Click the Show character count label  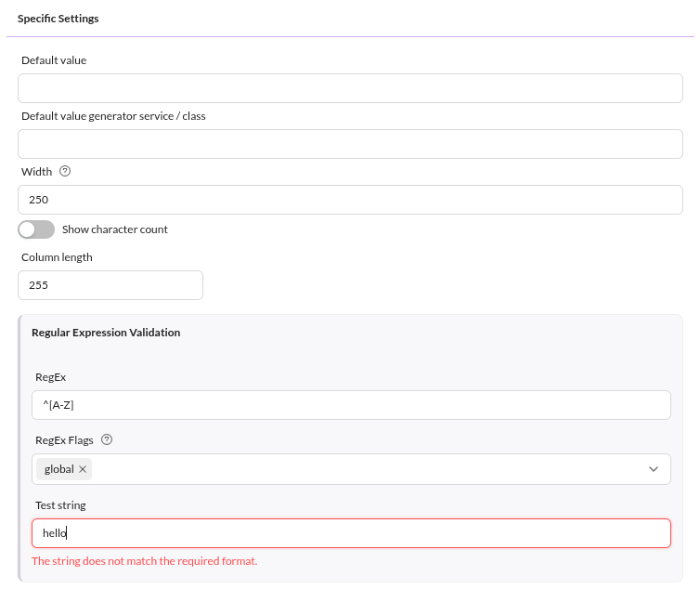coord(115,229)
